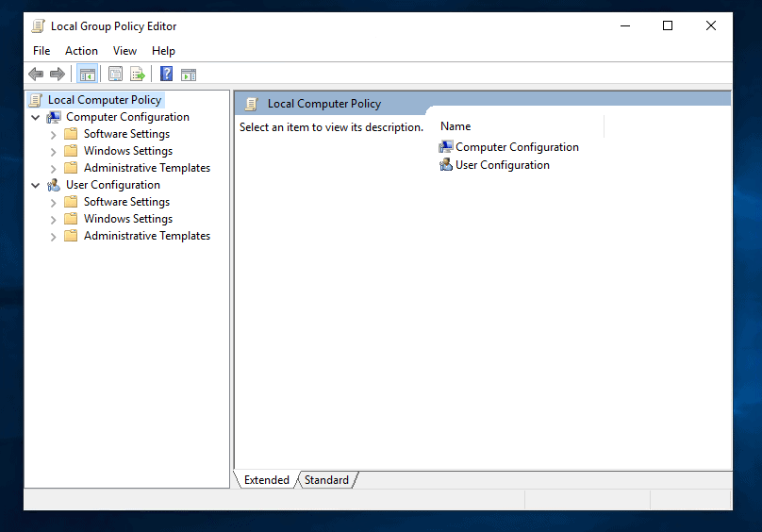The image size is (762, 532).
Task: Open the View menu
Action: 124,51
